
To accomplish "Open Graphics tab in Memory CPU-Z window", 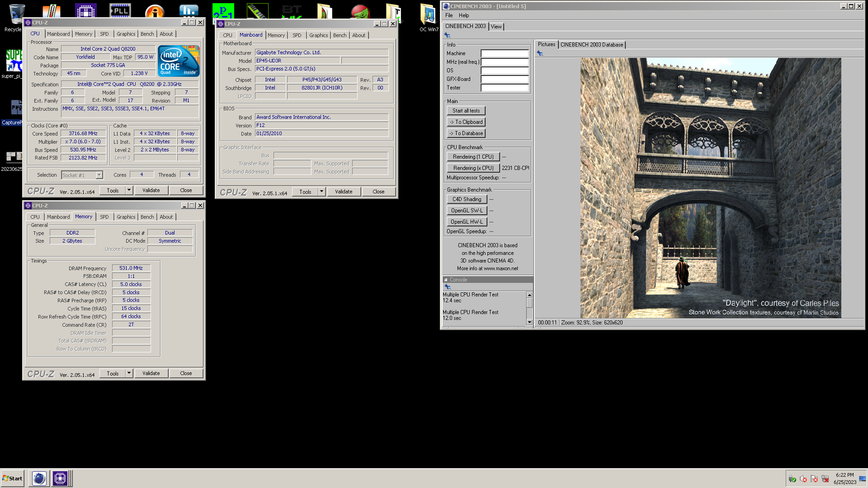I will tap(126, 217).
